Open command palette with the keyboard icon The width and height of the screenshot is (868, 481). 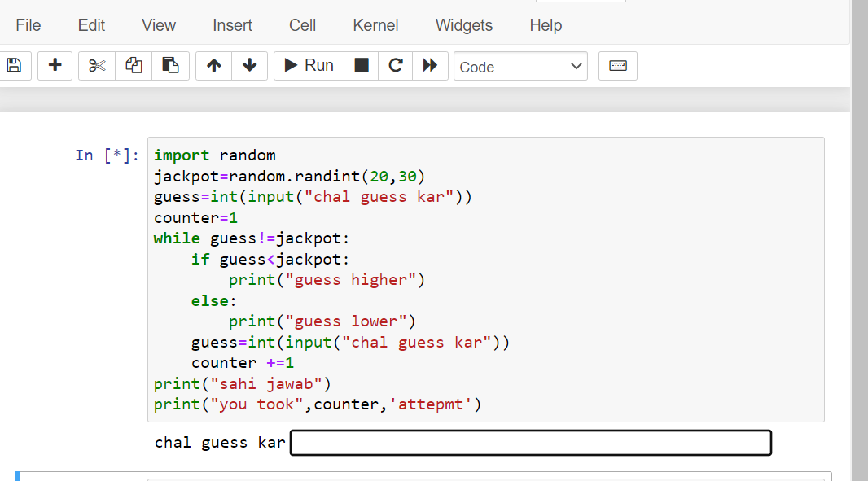click(x=618, y=66)
